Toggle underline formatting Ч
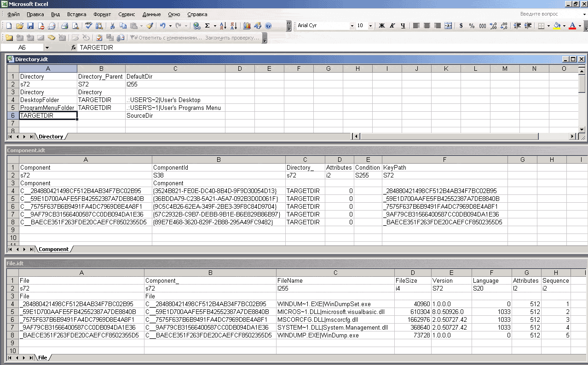Screen dimensions: 588x365 pyautogui.click(x=403, y=26)
